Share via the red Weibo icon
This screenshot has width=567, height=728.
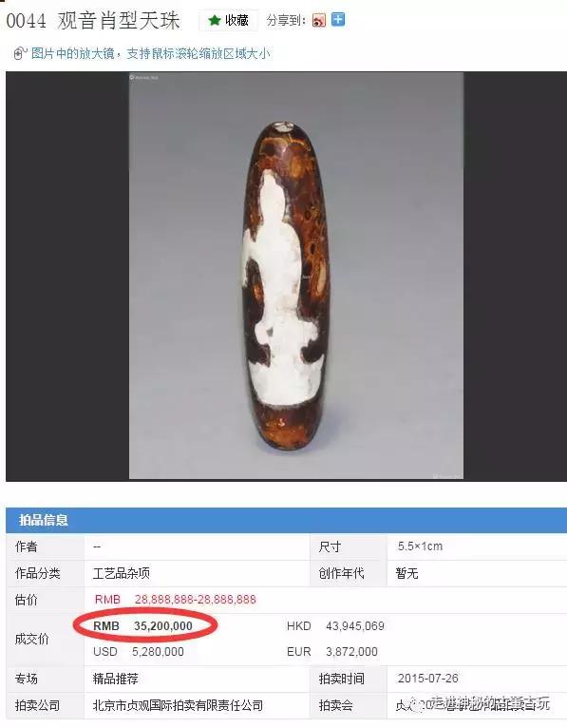click(x=319, y=20)
